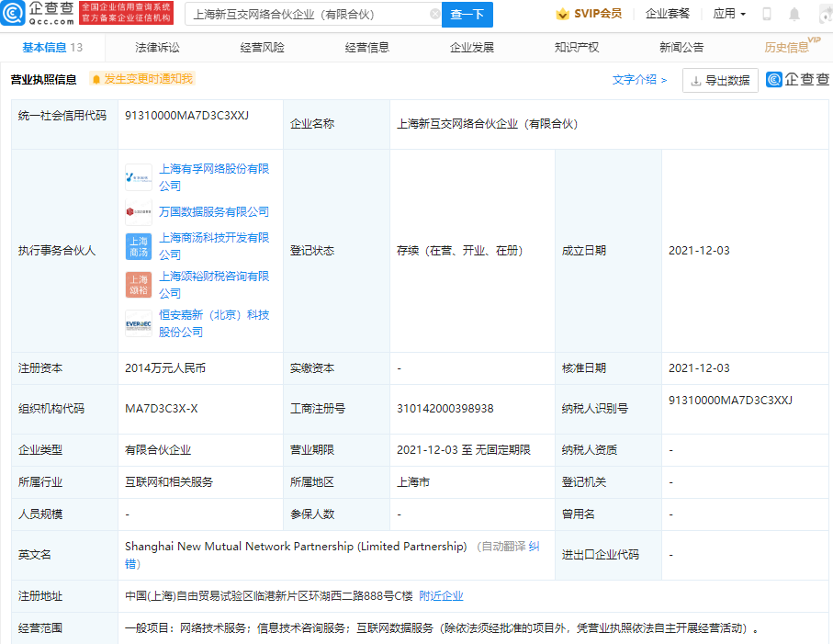
Task: Open notifications bell icon
Action: [x=794, y=15]
